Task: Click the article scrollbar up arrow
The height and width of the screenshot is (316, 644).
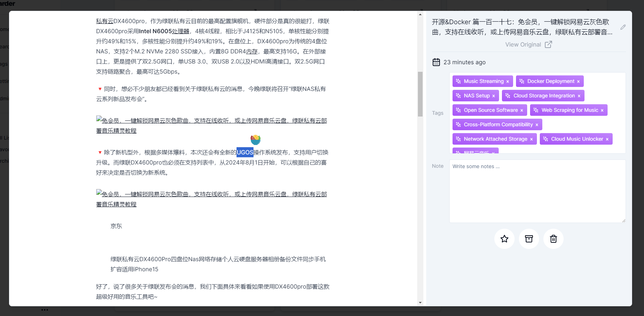Action: coord(420,15)
